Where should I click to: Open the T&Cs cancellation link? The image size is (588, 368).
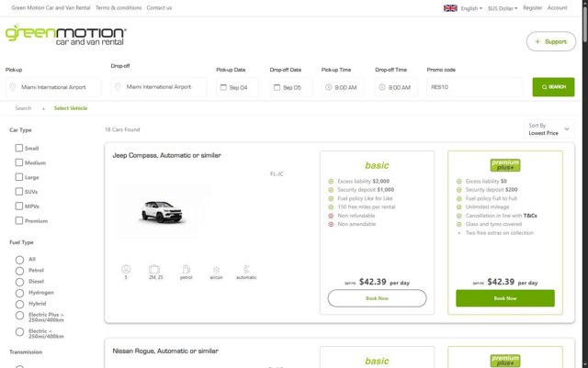tap(530, 216)
